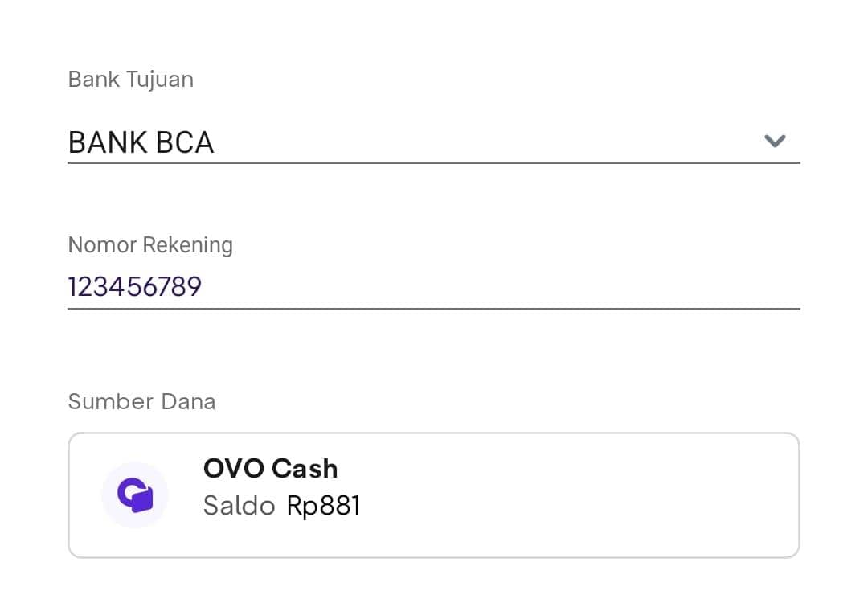This screenshot has width=868, height=591.
Task: Click the Sumber Dana label
Action: [x=141, y=401]
